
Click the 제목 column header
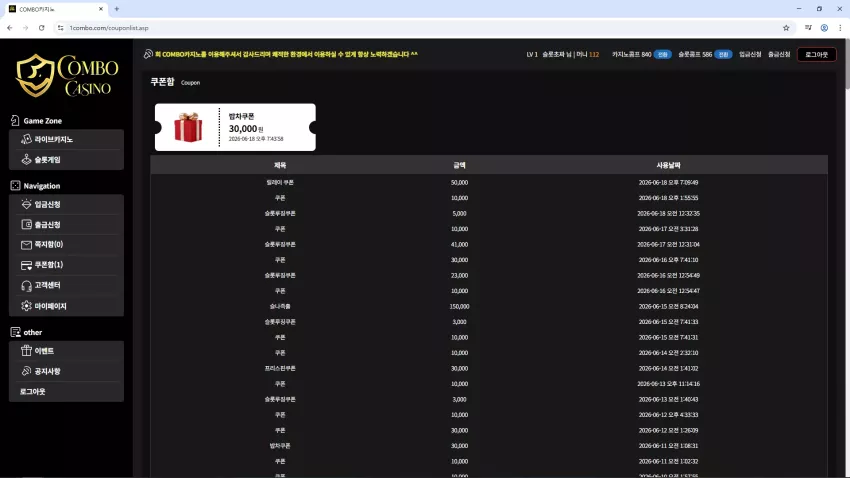(x=280, y=165)
